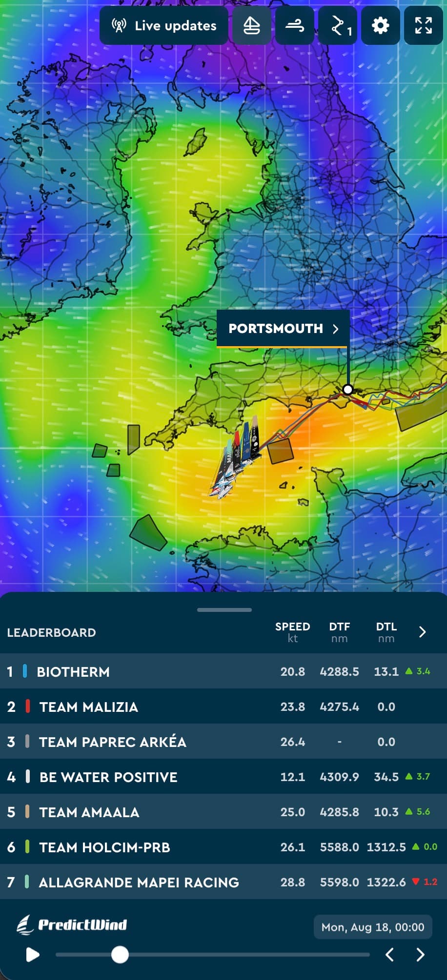Show more leaderboard columns chevron
Image resolution: width=447 pixels, height=980 pixels.
tap(423, 632)
